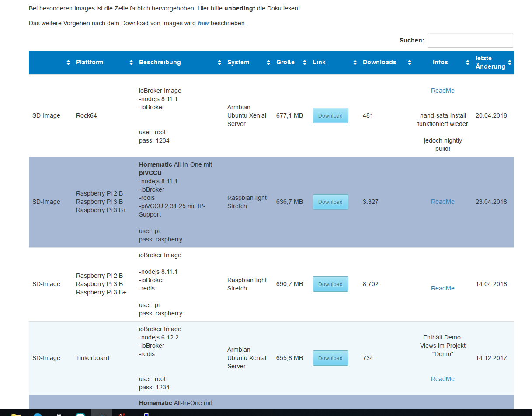Click the bold 'piVCCU' text
532x416 pixels.
(x=150, y=173)
